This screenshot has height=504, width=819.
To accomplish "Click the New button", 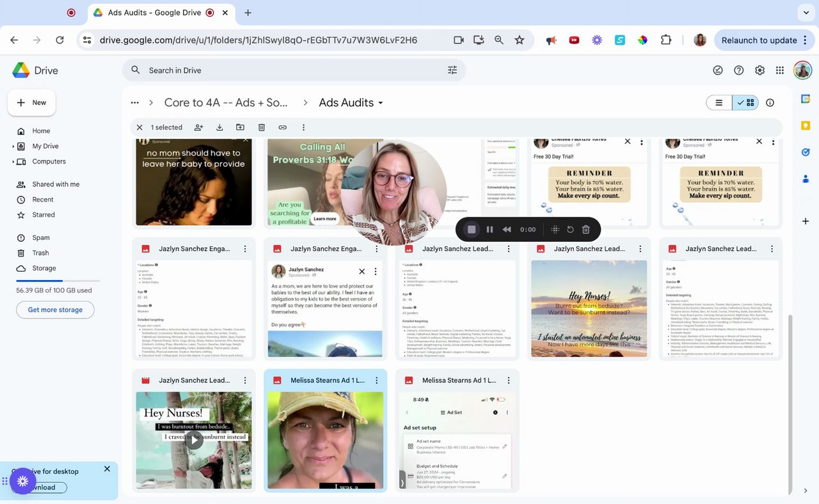I will click(32, 102).
